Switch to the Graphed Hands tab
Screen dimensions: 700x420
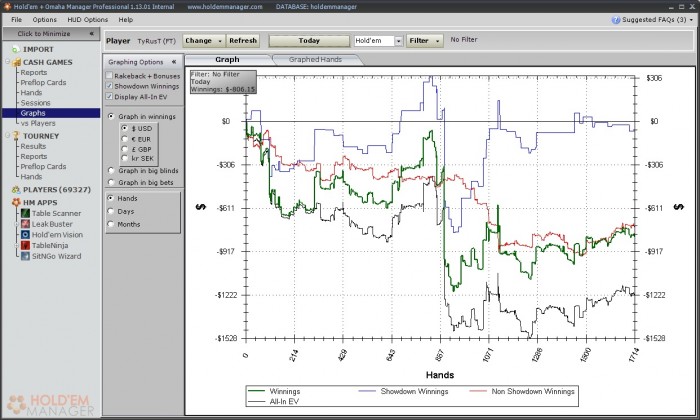(x=318, y=60)
